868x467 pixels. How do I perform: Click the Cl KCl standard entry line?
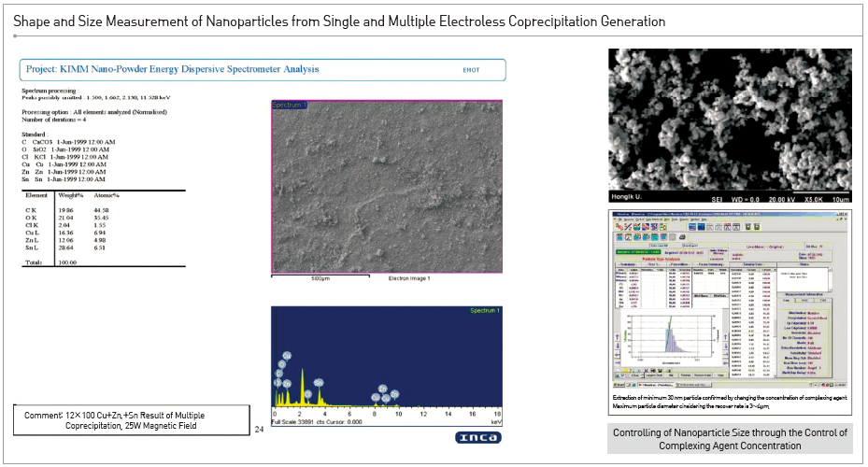[x=64, y=157]
